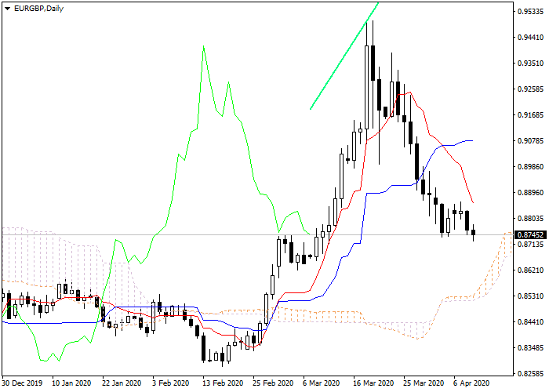The height and width of the screenshot is (392, 549).
Task: Click the 6 Apr 2020 date label
Action: click(471, 383)
